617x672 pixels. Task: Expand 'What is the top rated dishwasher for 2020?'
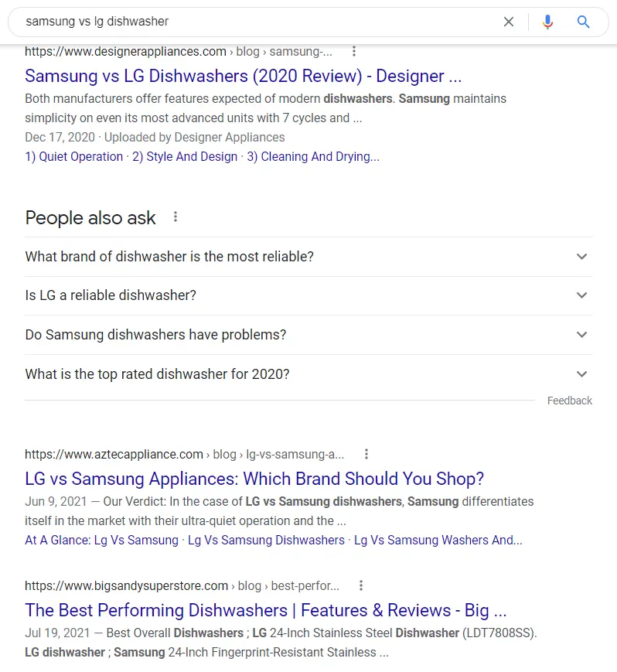(x=308, y=374)
